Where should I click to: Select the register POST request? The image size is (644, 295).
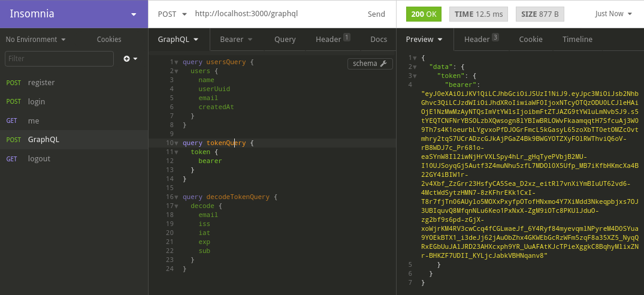(74, 83)
